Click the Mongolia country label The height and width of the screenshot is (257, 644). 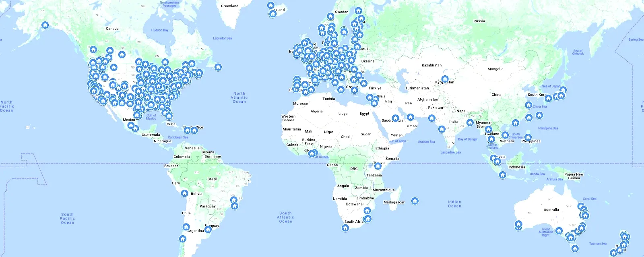pyautogui.click(x=495, y=69)
